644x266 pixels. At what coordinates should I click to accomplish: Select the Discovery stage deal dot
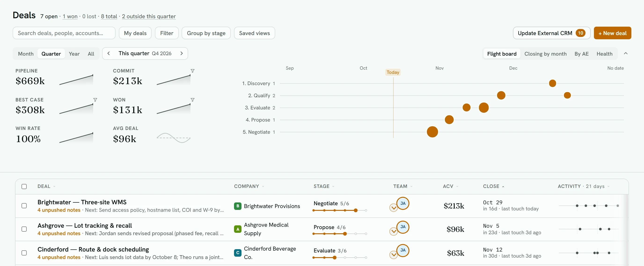click(x=552, y=83)
